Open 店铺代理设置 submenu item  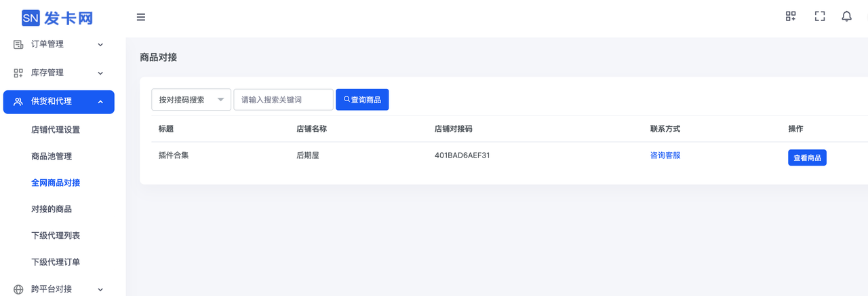(56, 130)
